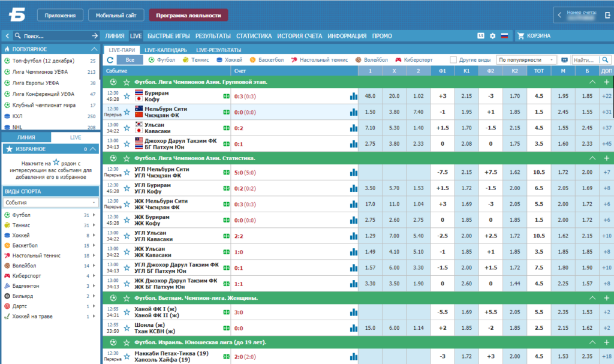Image resolution: width=614 pixels, height=364 pixels.
Task: Filter live events by Киберспорт
Action: pyautogui.click(x=414, y=60)
